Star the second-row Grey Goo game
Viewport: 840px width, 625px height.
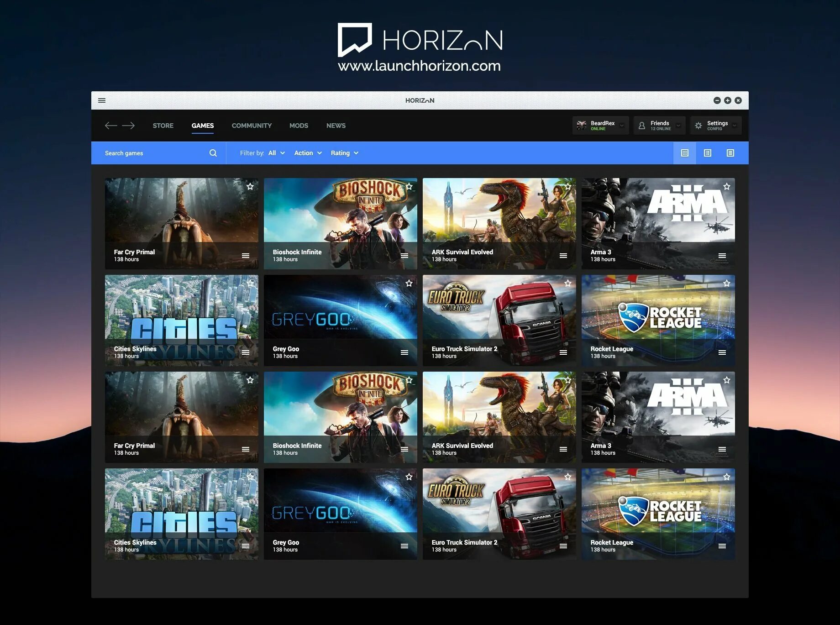point(409,283)
